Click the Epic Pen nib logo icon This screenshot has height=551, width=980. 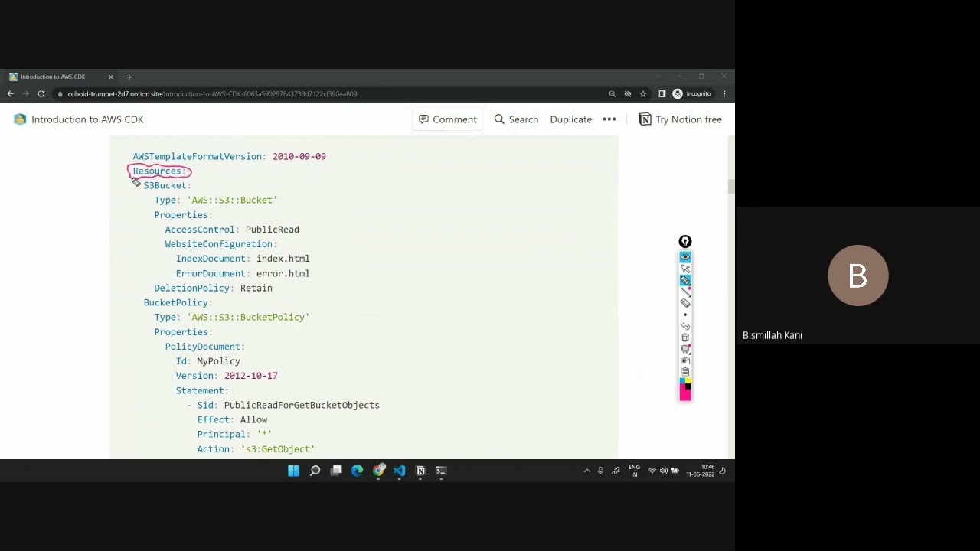click(x=685, y=242)
